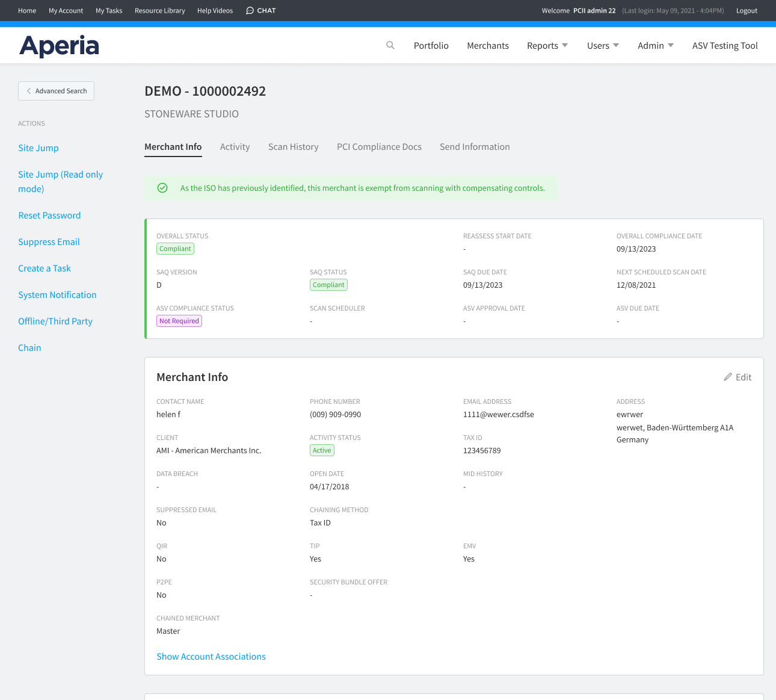
Task: Open Help Videos link
Action: click(x=215, y=11)
